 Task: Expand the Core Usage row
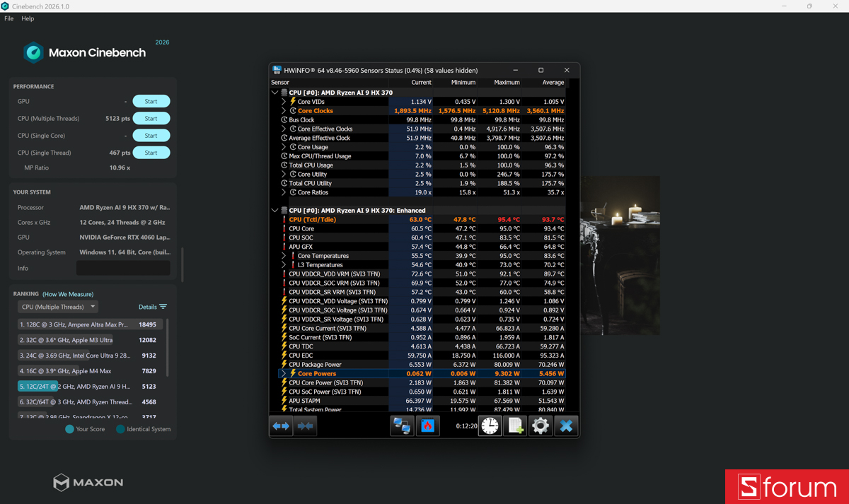(284, 147)
